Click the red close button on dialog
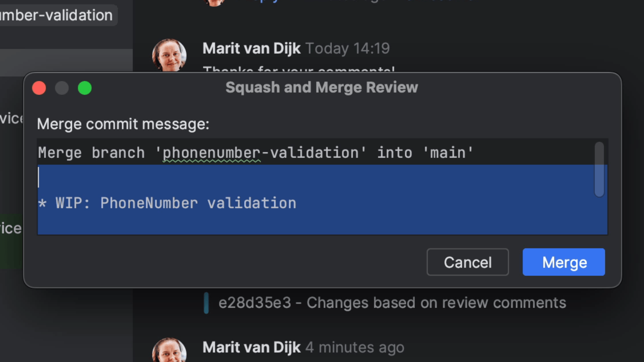 (39, 88)
